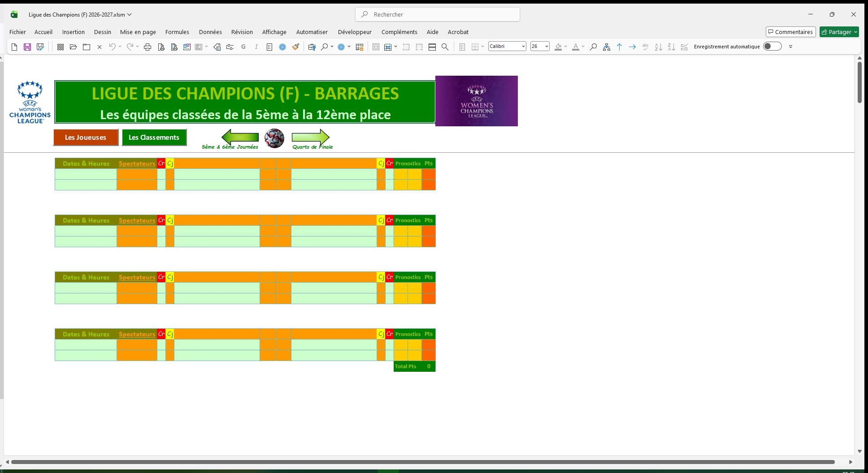Click the Bold G icon
The height and width of the screenshot is (473, 868).
point(243,47)
